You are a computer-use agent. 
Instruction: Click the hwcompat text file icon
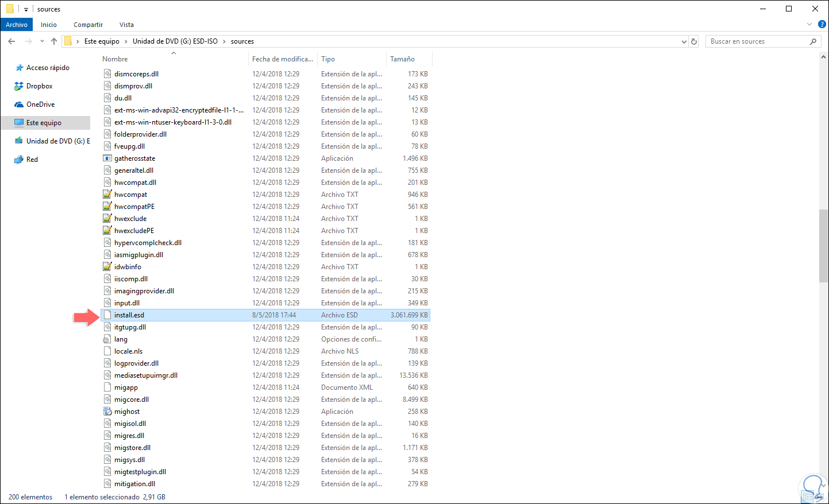point(107,195)
